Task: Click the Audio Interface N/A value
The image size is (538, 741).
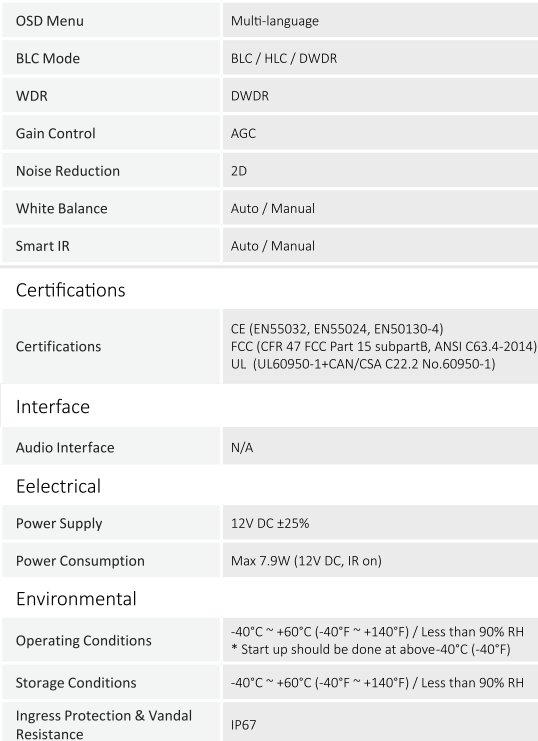Action: [x=242, y=447]
